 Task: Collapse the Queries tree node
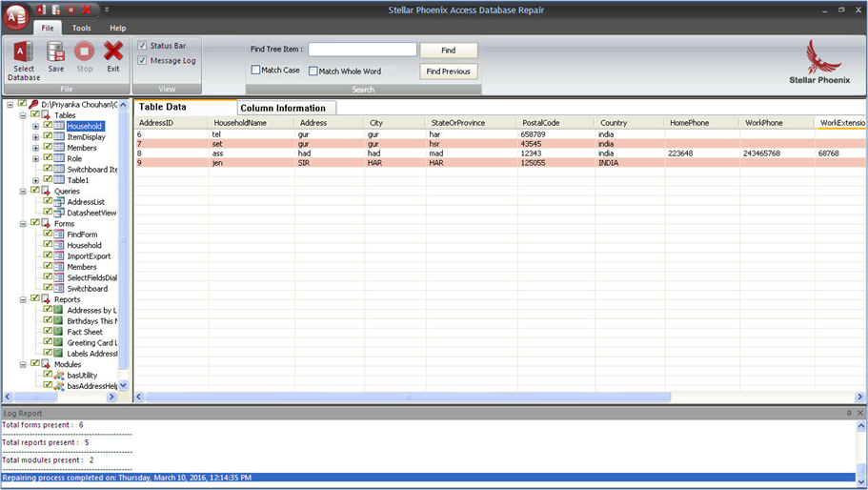click(x=23, y=192)
